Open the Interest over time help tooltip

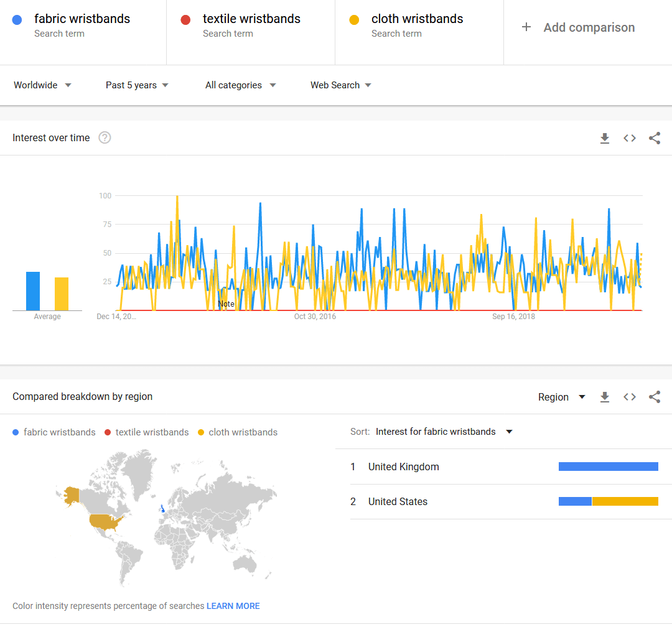104,137
